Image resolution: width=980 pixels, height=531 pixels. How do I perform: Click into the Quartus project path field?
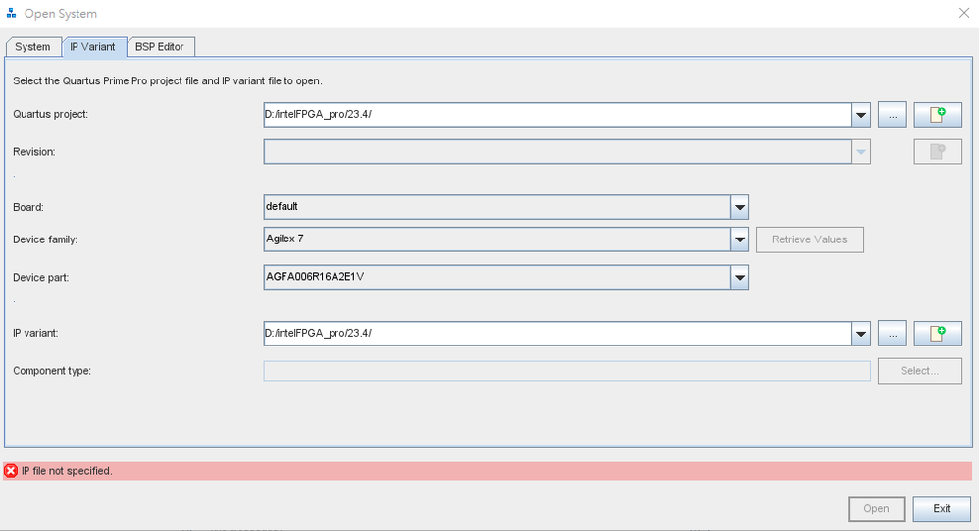point(555,115)
